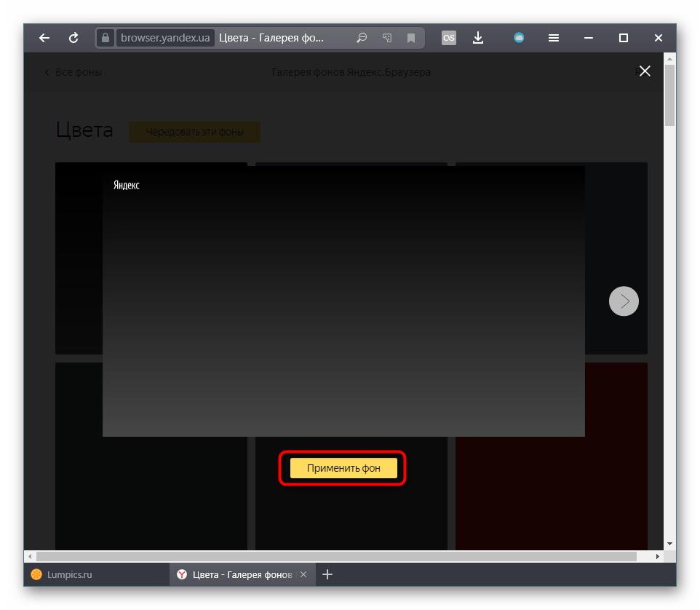Close the background preview with the X

coord(645,71)
